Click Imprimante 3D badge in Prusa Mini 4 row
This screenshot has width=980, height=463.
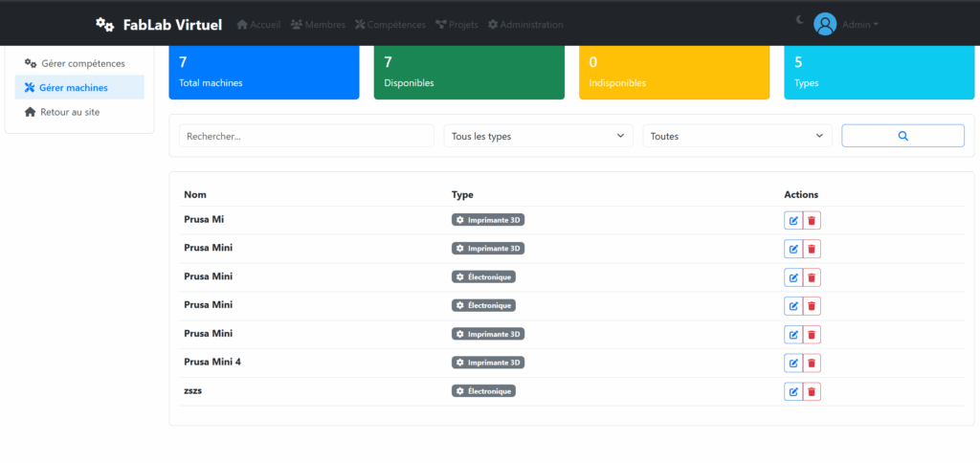pyautogui.click(x=488, y=363)
